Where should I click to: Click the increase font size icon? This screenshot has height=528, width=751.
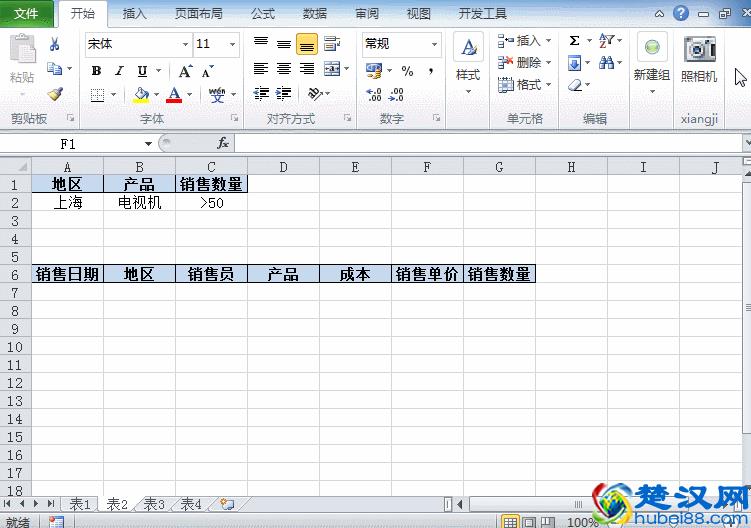(x=185, y=71)
